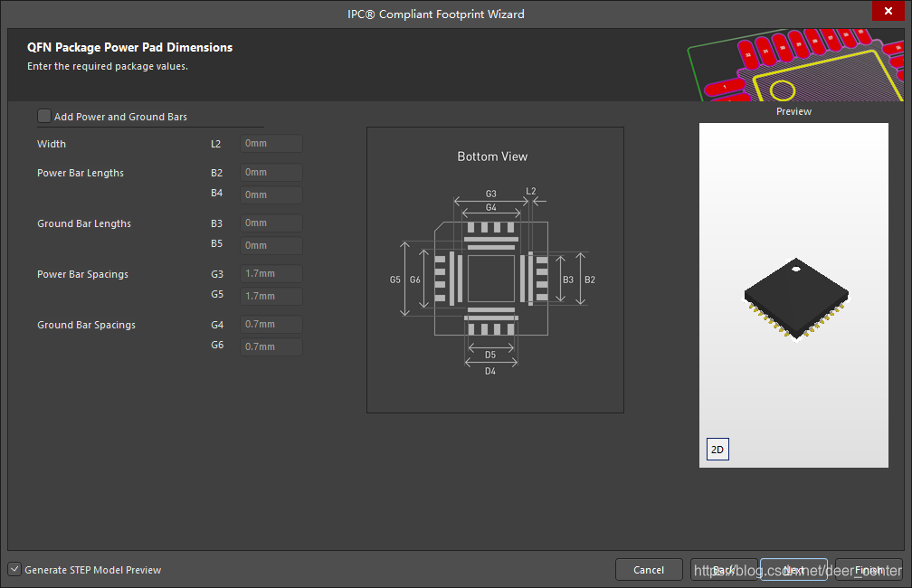
Task: Switch preview to 2D view
Action: coord(717,450)
